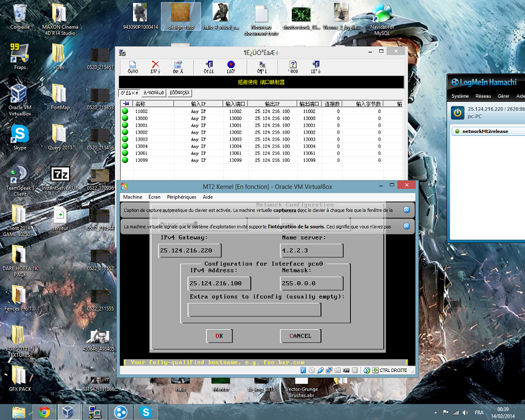This screenshot has width=525, height=420.
Task: Click the red X delete toolbar icon
Action: (x=155, y=67)
